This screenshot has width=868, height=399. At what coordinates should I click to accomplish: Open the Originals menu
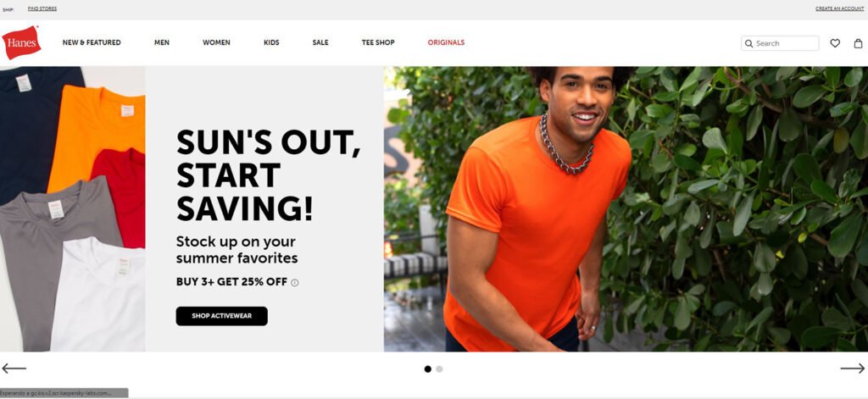pyautogui.click(x=446, y=42)
